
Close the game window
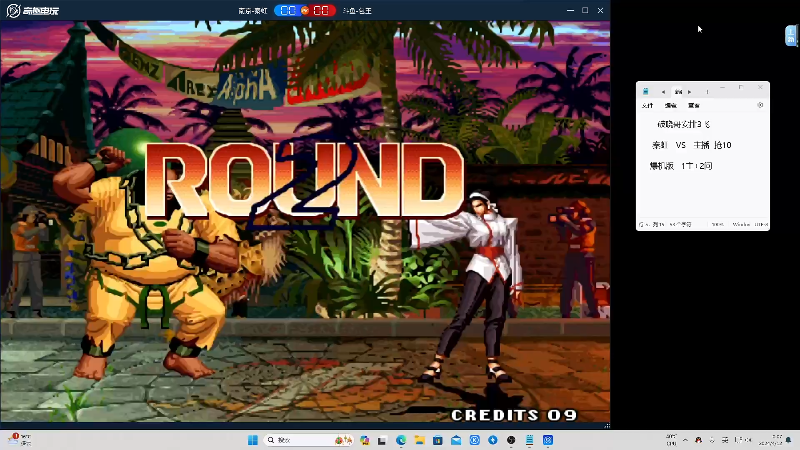click(601, 10)
